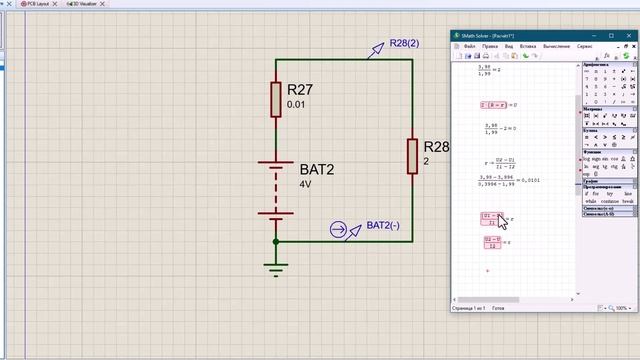Close the 3D Visualizer tab
Viewport: 640px width, 360px height.
(102, 4)
